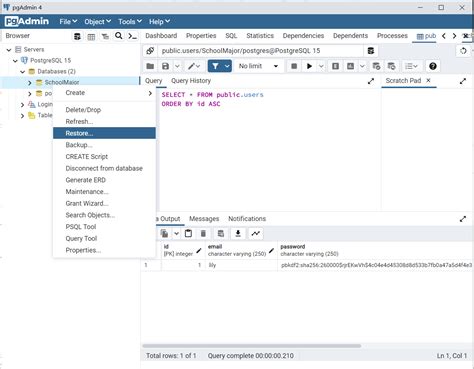Open the File menu
Screen dimensions: 474x369
(x=68, y=22)
